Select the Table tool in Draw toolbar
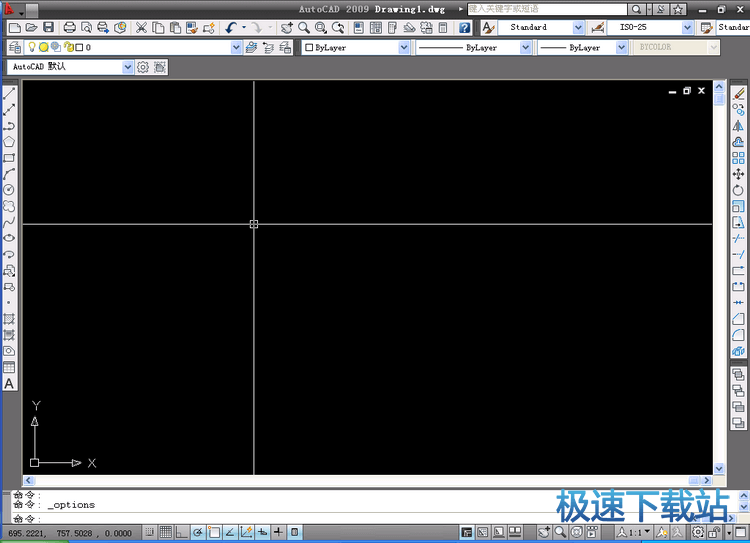The height and width of the screenshot is (543, 750). 9,367
